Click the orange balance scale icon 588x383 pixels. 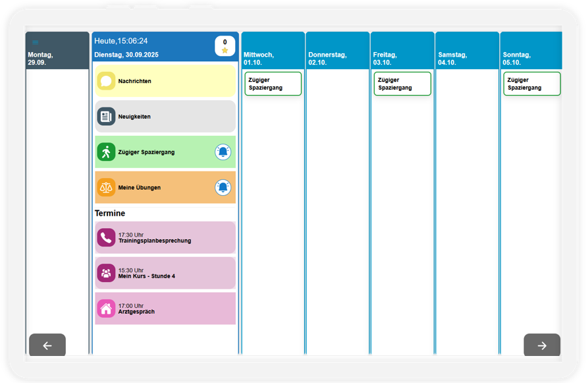(106, 187)
